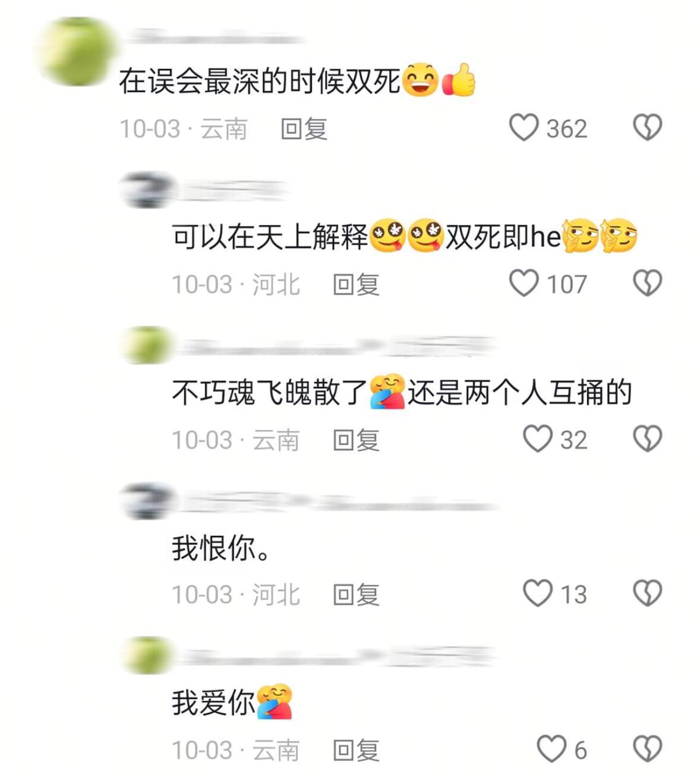This screenshot has width=700, height=778.
Task: Like the '我爱你' comment with 6 likes
Action: tap(551, 749)
